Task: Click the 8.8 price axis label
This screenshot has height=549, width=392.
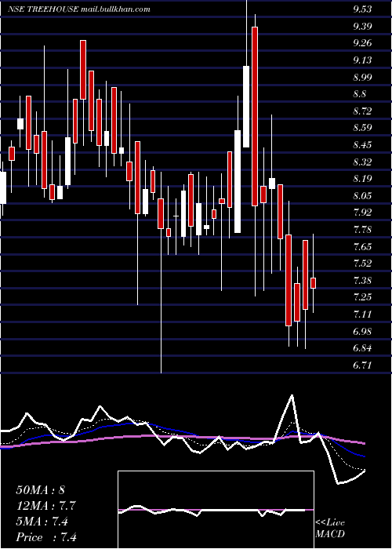Action: (x=360, y=94)
